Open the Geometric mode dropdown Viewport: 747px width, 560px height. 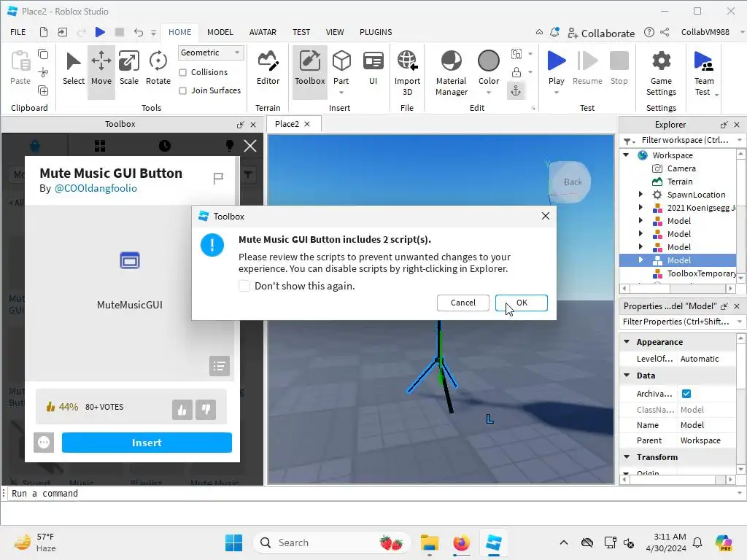tap(211, 52)
